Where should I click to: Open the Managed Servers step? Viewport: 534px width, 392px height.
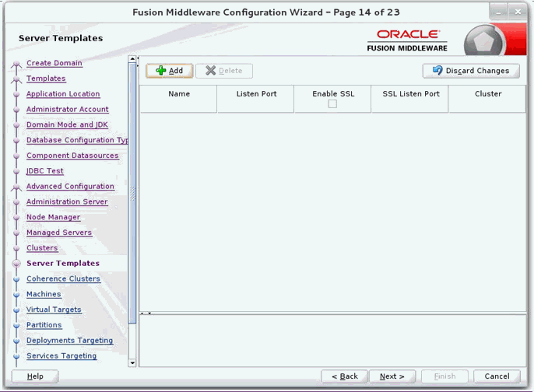[x=59, y=233]
